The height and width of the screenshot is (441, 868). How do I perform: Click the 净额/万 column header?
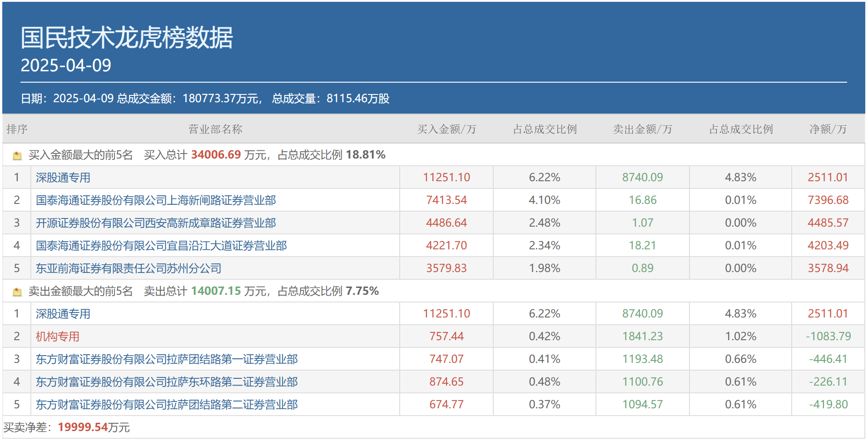tap(828, 129)
